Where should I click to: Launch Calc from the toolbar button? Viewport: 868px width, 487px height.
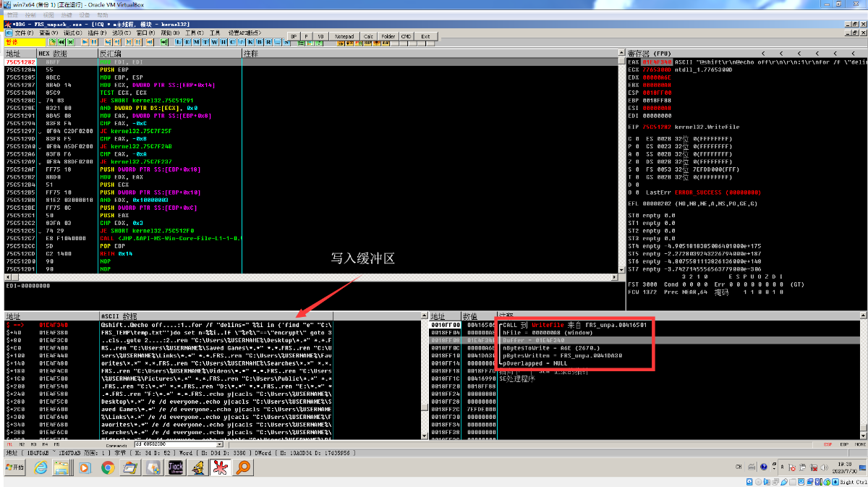[368, 36]
